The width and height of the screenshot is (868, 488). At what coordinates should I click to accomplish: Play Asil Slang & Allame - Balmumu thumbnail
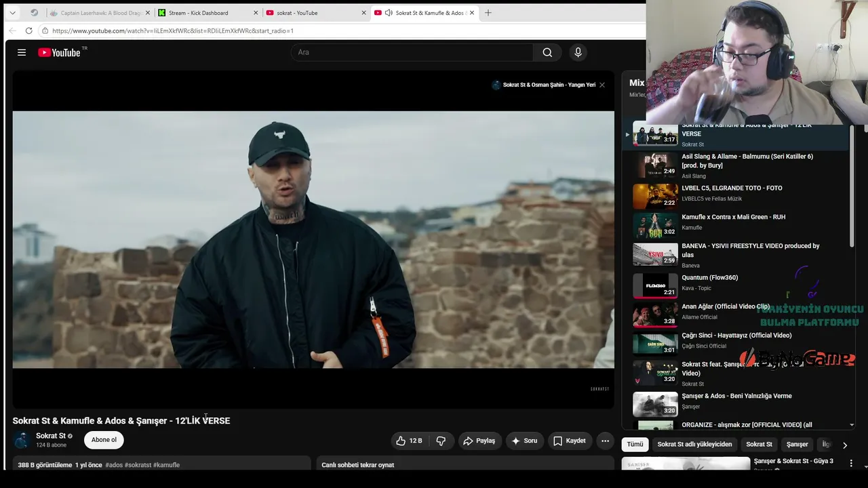[x=655, y=165]
